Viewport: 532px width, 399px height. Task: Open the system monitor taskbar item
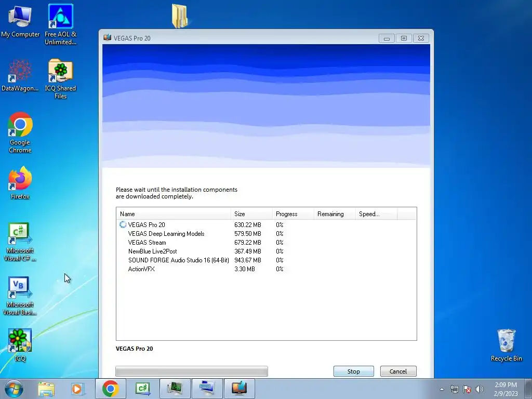[x=175, y=389]
